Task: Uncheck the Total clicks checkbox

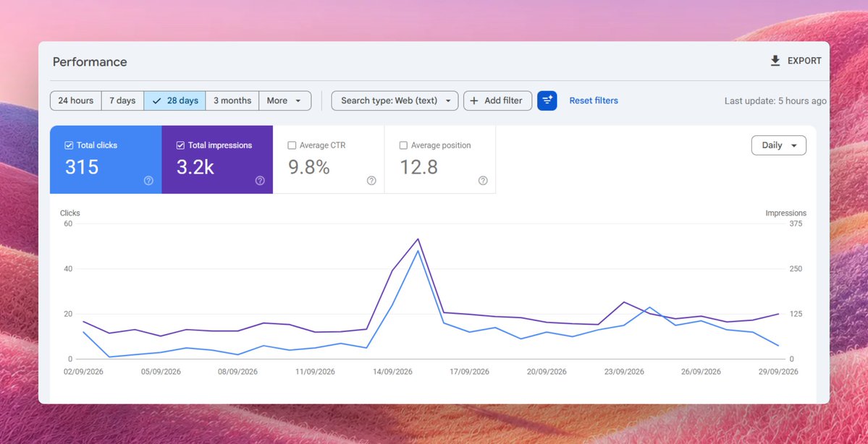Action: coord(69,145)
